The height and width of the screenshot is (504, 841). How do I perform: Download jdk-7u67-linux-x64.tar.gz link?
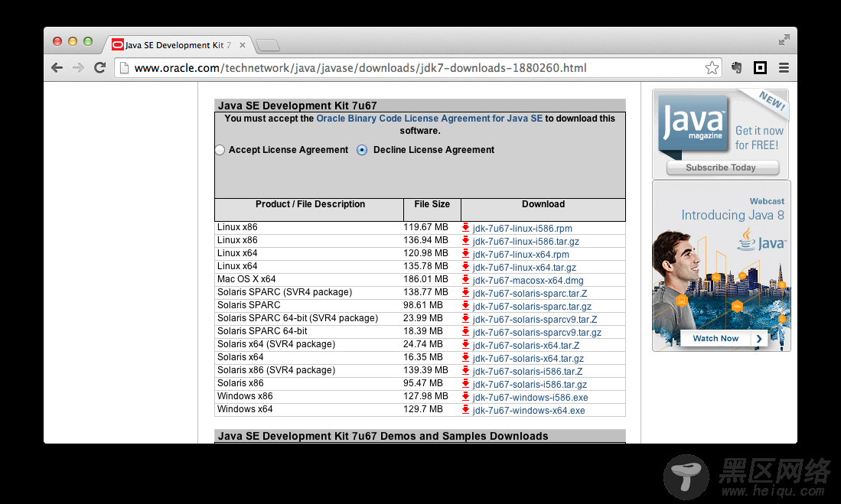(524, 268)
